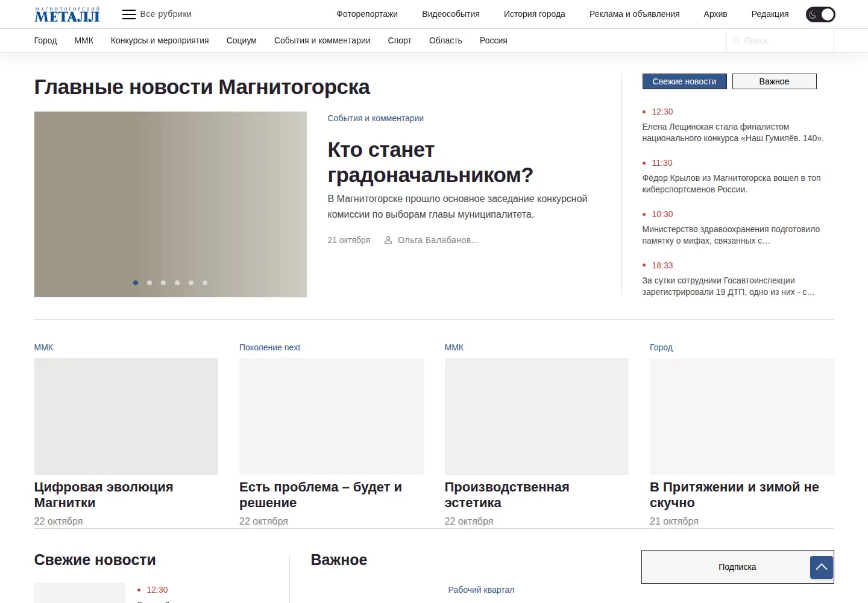Select the first slider dot
Image resolution: width=868 pixels, height=603 pixels.
[x=136, y=283]
